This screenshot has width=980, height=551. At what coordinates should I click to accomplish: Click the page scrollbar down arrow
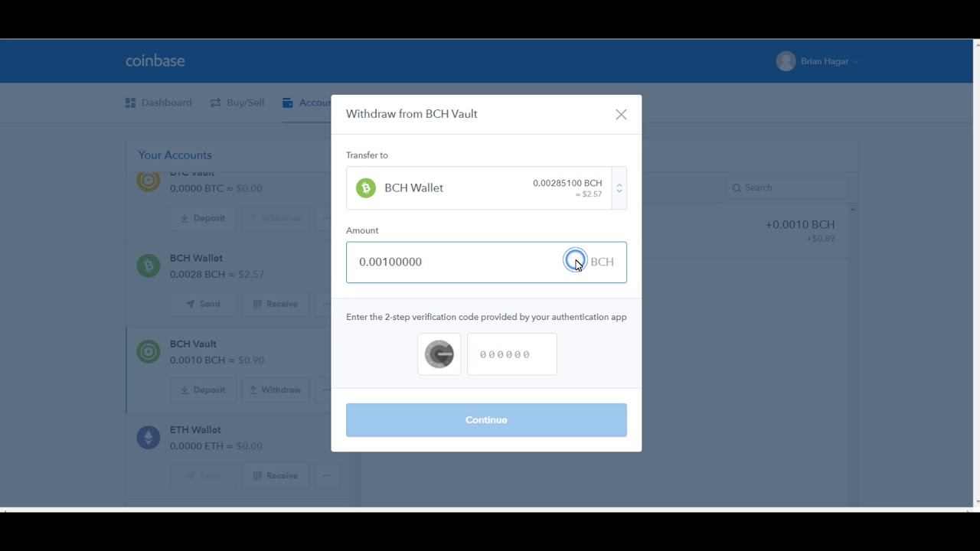976,502
